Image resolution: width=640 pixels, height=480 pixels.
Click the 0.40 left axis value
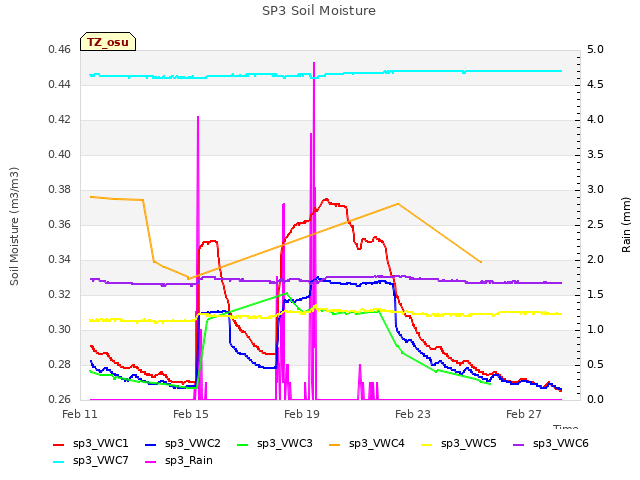(x=60, y=155)
